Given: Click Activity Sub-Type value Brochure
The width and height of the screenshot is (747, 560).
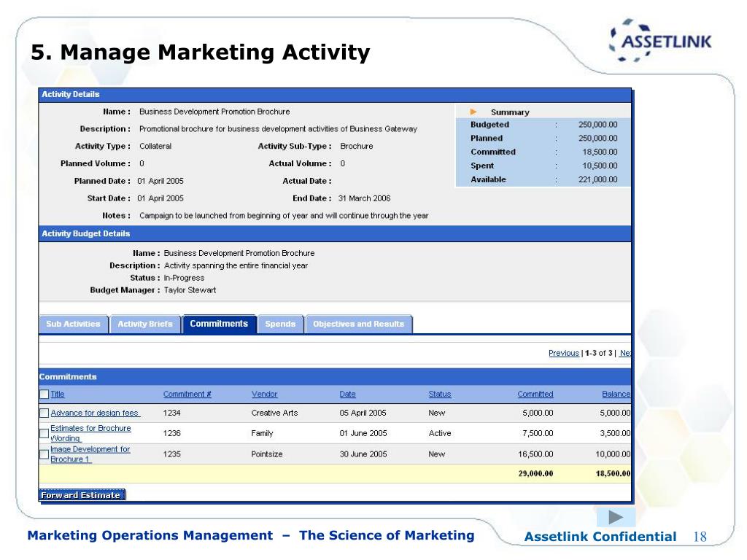Looking at the screenshot, I should pyautogui.click(x=356, y=146).
